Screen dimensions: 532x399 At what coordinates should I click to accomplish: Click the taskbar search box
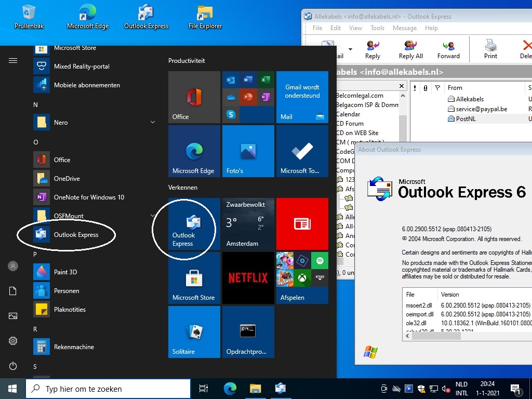[108, 388]
